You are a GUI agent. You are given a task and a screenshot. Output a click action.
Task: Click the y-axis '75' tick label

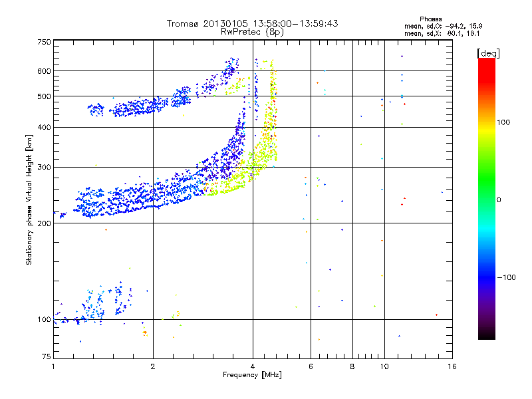point(47,356)
